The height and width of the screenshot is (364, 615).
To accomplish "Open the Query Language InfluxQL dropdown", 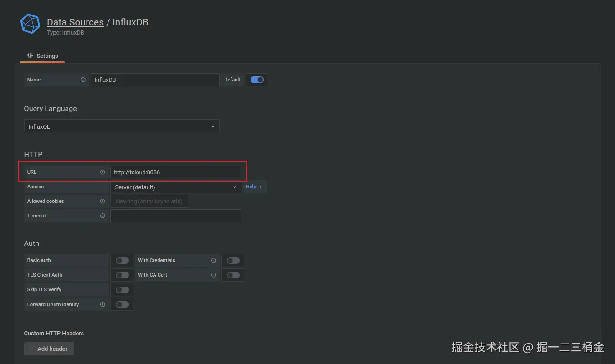I will [x=122, y=126].
